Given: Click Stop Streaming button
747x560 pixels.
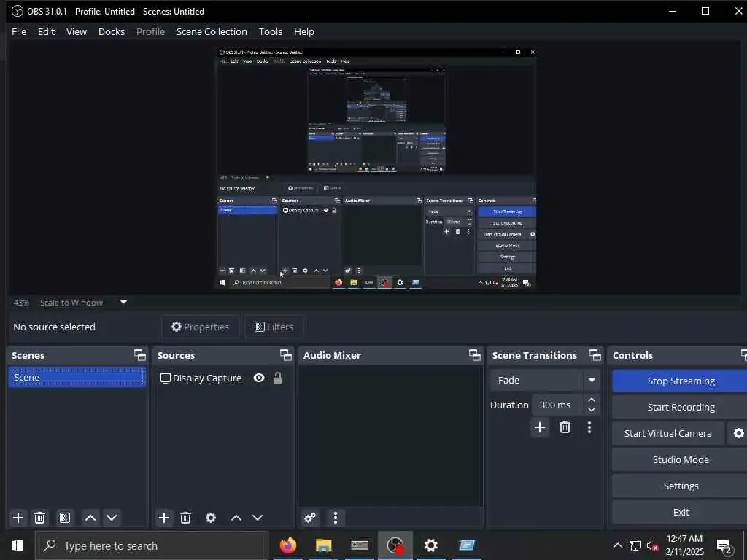Looking at the screenshot, I should 680,381.
